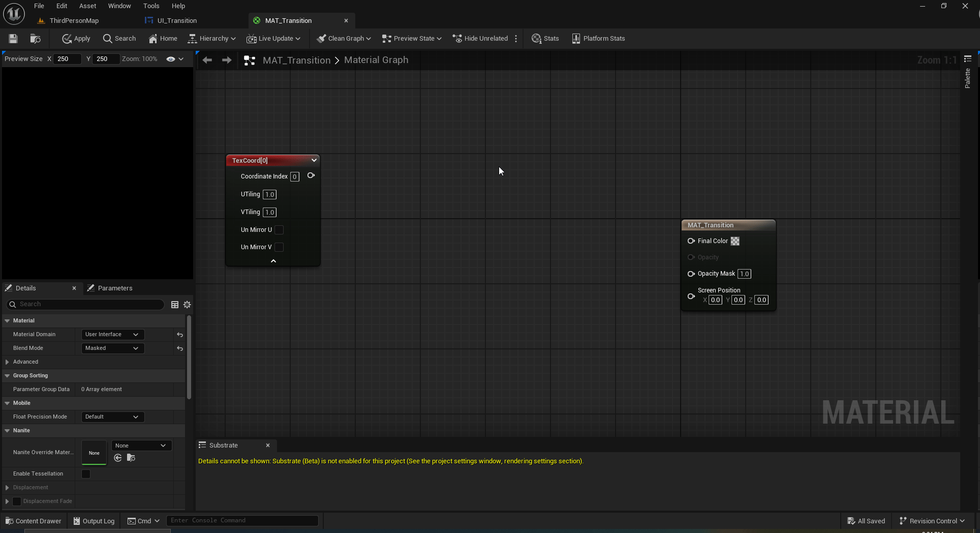Switch to the Parameters tab
This screenshot has width=980, height=533.
coord(110,288)
